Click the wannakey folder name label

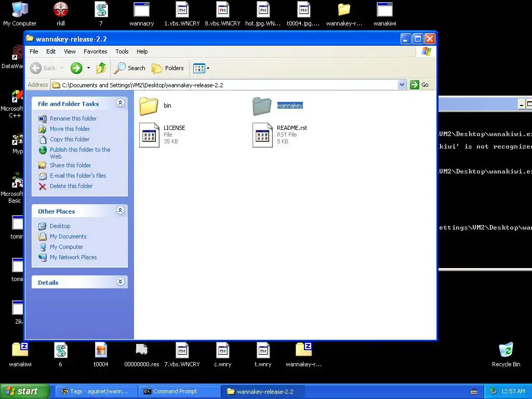(x=290, y=105)
